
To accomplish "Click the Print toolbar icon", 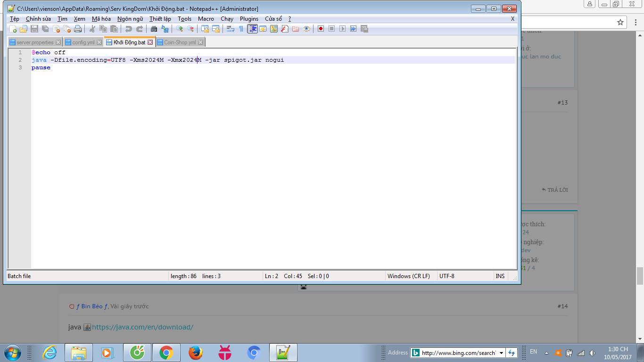I will tap(78, 29).
